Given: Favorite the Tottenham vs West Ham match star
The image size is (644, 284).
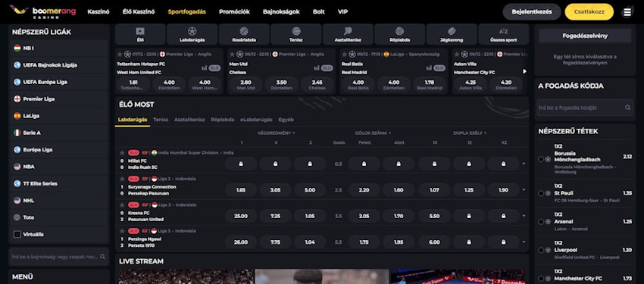Looking at the screenshot, I should point(120,55).
